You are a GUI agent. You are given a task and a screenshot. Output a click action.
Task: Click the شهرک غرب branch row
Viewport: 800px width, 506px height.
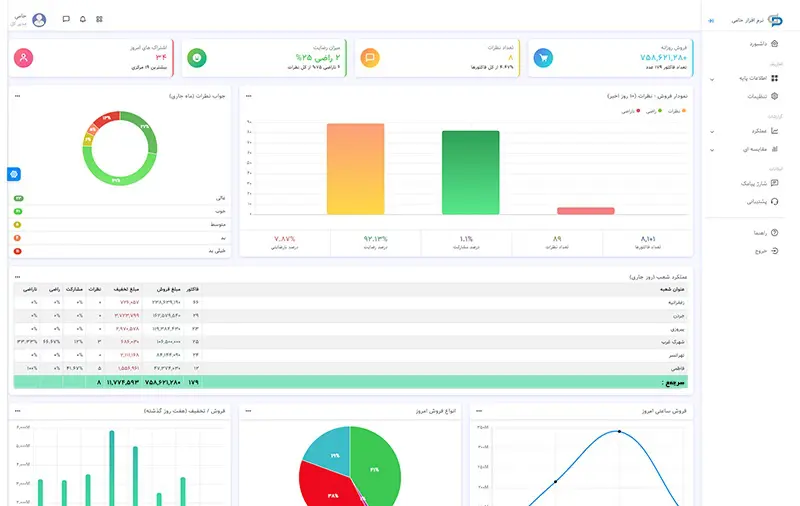tap(351, 342)
